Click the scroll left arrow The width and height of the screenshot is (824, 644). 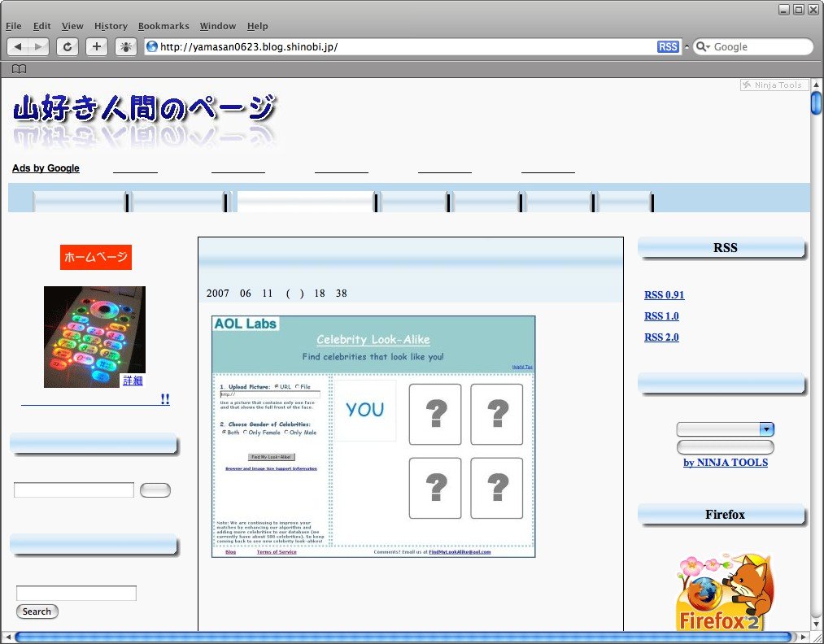(7, 637)
